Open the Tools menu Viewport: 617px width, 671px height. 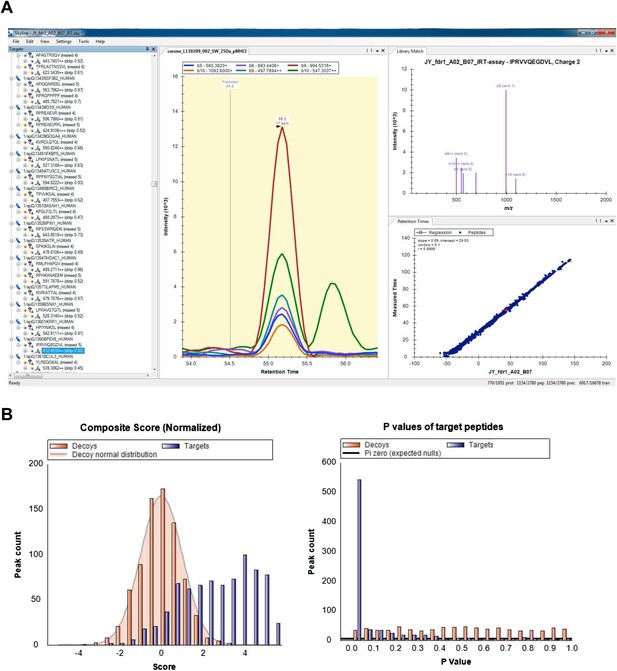click(83, 42)
